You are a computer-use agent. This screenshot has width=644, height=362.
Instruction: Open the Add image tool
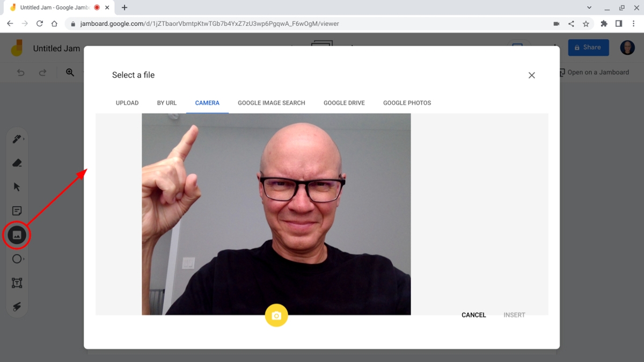(x=17, y=234)
